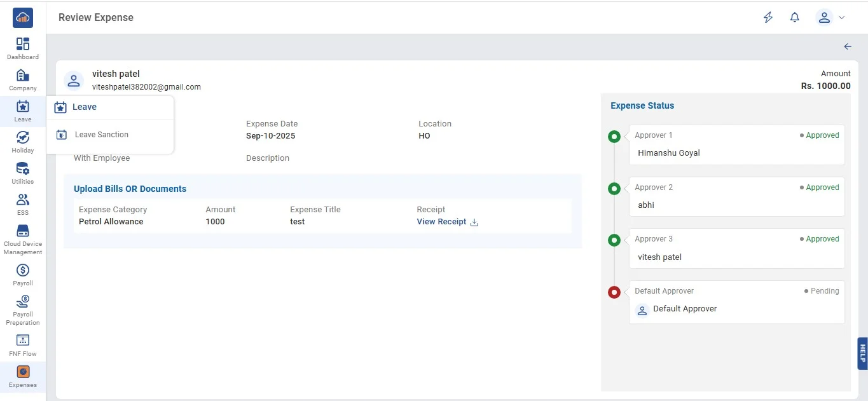Expand the user profile dropdown

click(830, 18)
